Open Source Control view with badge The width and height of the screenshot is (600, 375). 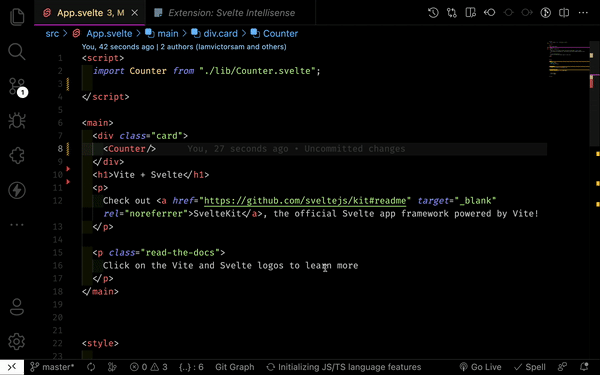[18, 87]
